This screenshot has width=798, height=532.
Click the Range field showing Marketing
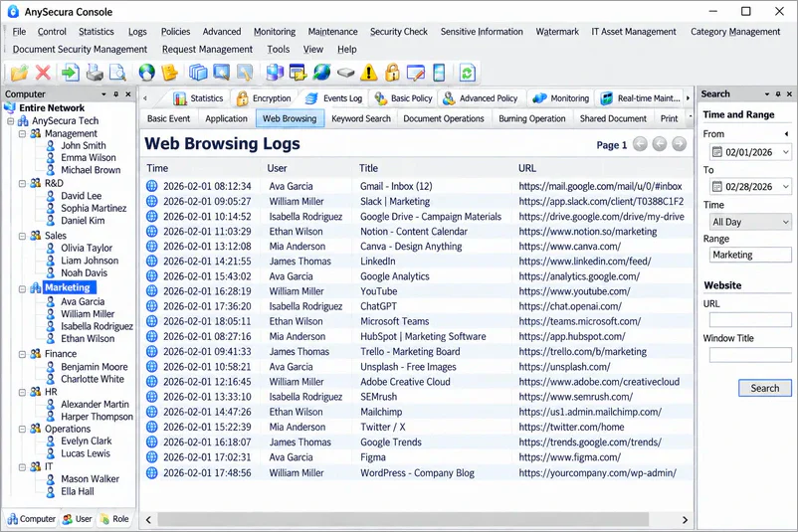coord(750,255)
